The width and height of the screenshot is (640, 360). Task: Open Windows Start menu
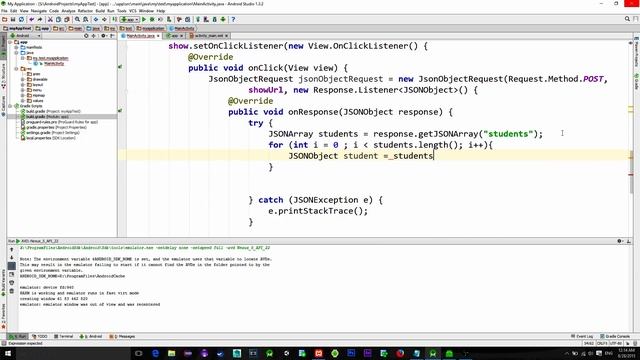click(x=7, y=353)
